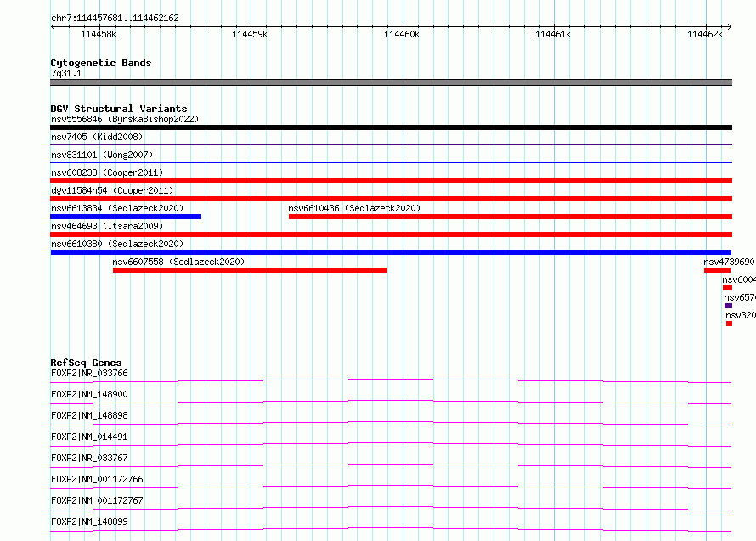Click the chr7:114457681..114462162 coordinate text

click(x=115, y=18)
